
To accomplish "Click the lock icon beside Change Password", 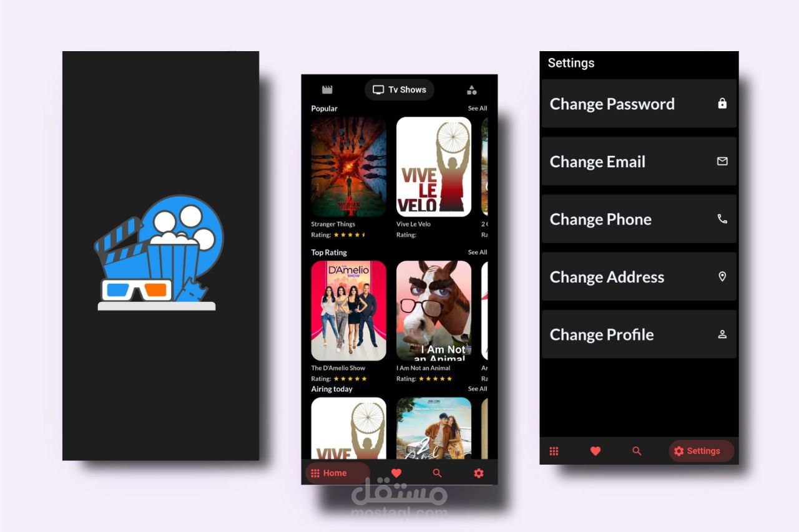I will [x=722, y=104].
